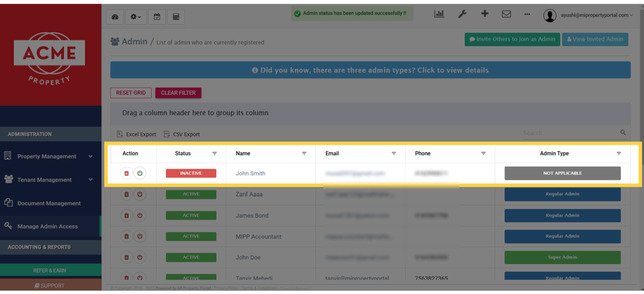This screenshot has width=644, height=294.
Task: Click the grid Search input field
Action: click(570, 133)
